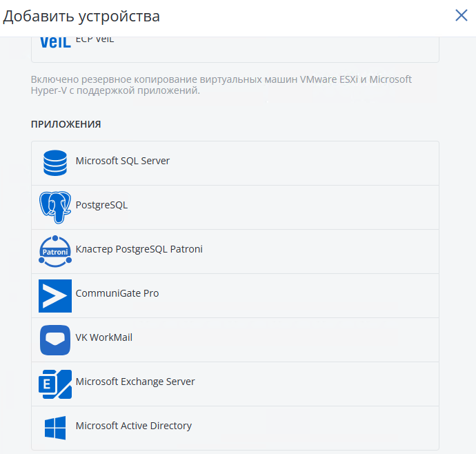Click the Patroni cluster icon
476x454 pixels.
pyautogui.click(x=55, y=251)
